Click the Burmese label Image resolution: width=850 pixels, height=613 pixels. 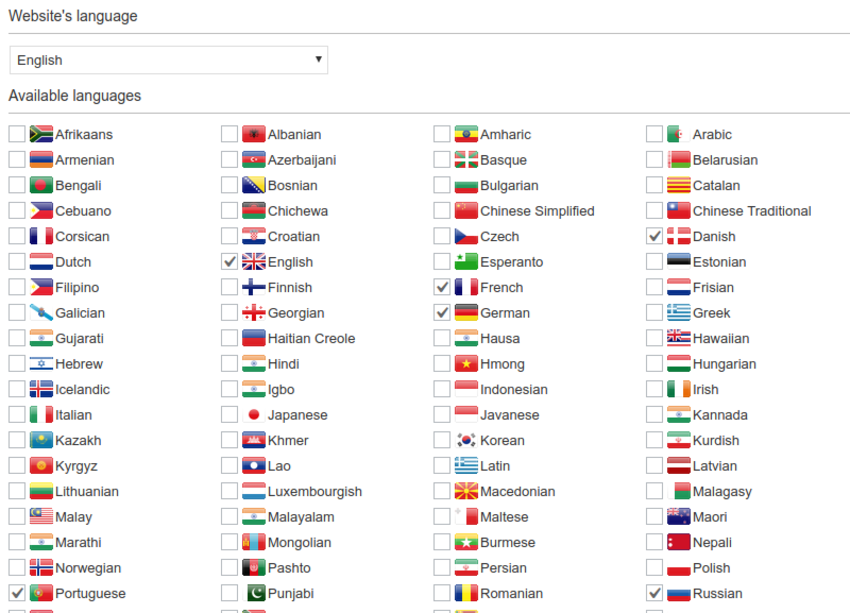point(507,543)
